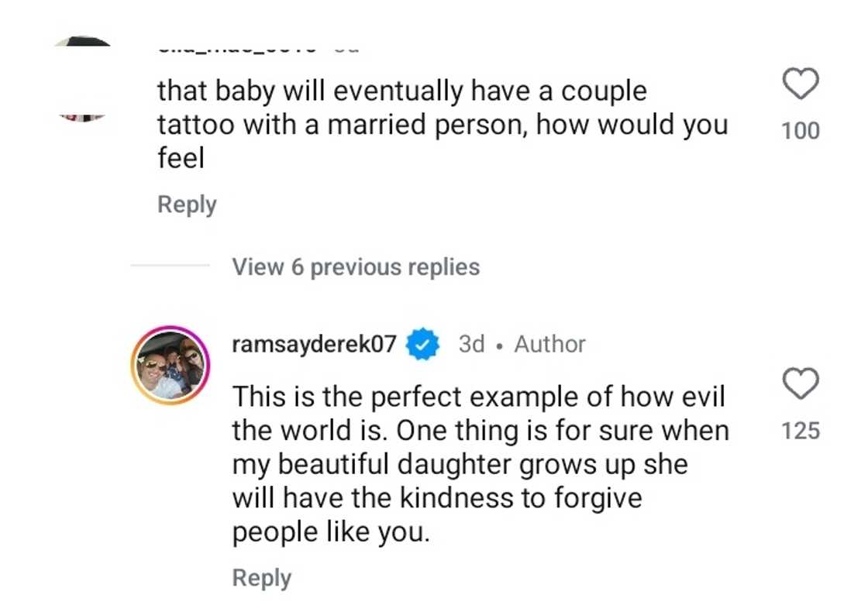View the 125 likes count on author reply
This screenshot has width=868, height=612.
point(801,431)
